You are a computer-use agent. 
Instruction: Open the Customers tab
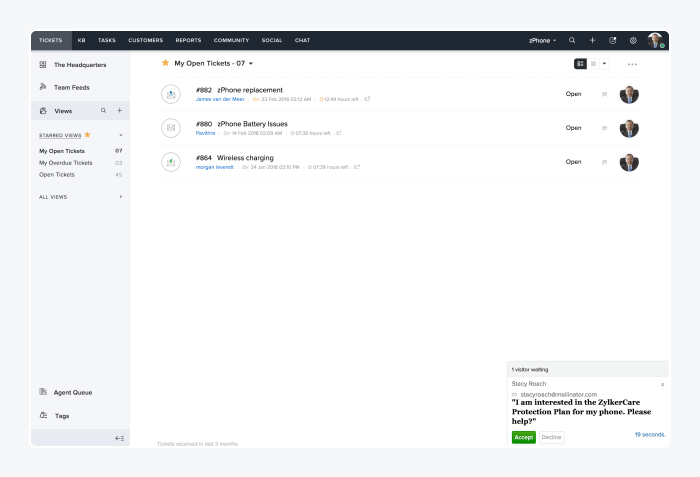[x=146, y=40]
